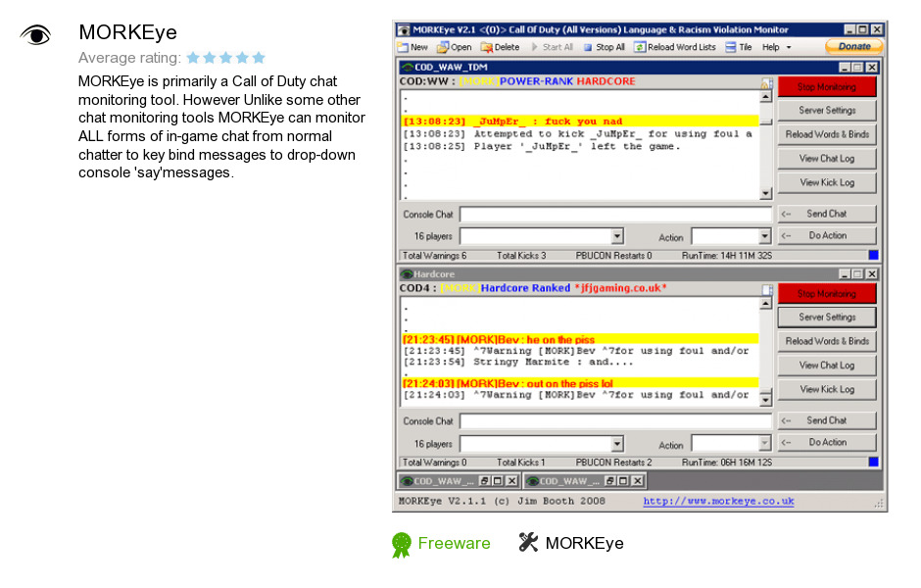The image size is (921, 588).
Task: Click Send Chat in COD_WAW_TDM window
Action: click(x=826, y=214)
